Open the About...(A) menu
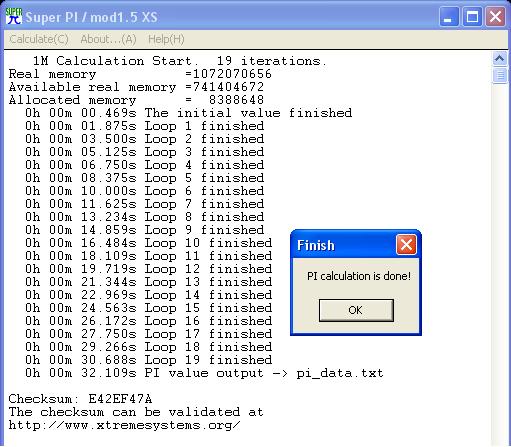The image size is (511, 447). [108, 39]
